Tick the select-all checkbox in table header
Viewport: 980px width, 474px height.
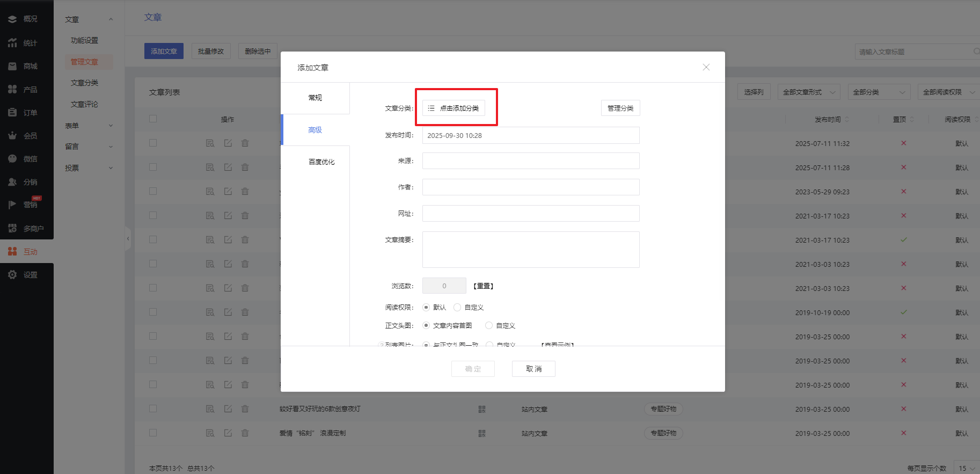point(153,119)
